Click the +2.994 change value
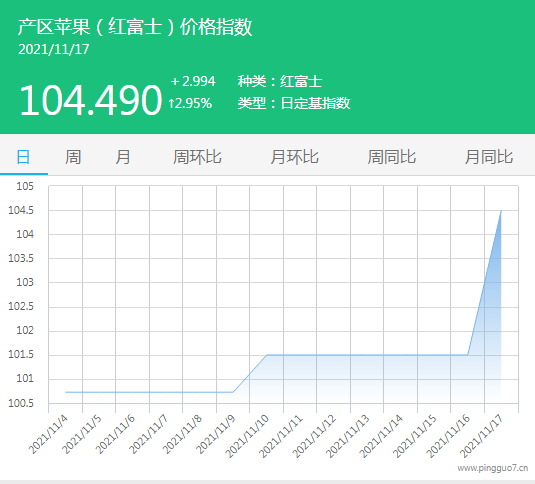Screen dimensions: 535x484 click(x=193, y=82)
